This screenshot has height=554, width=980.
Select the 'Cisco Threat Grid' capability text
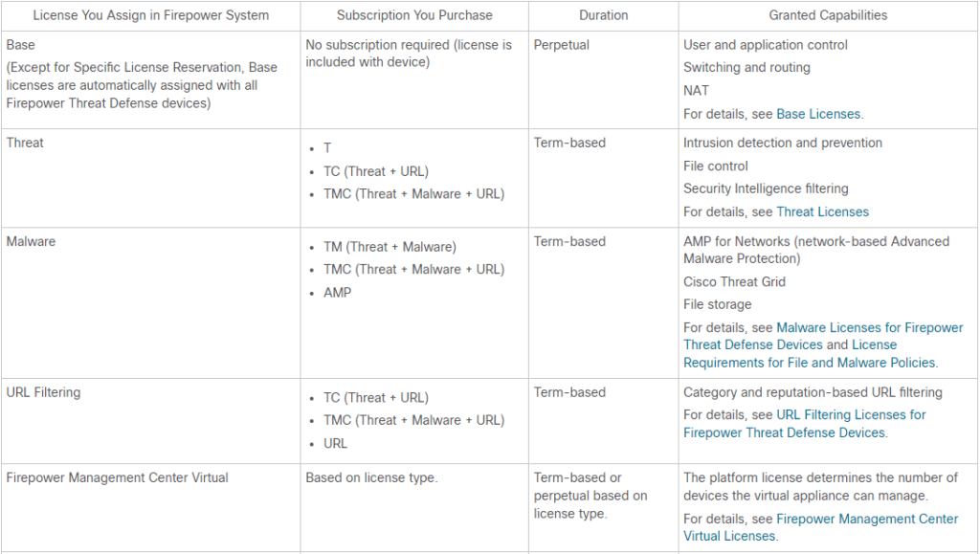734,281
